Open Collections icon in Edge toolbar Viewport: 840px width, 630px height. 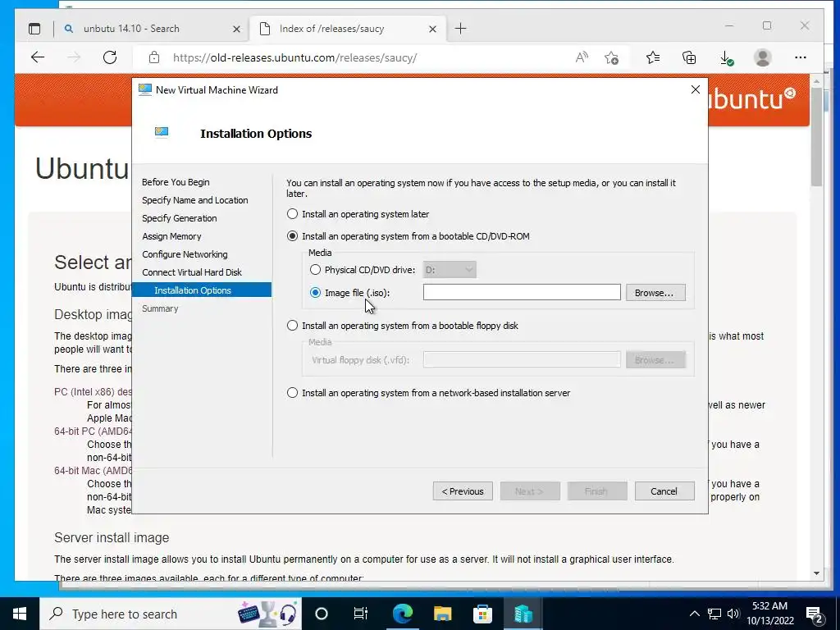689,57
